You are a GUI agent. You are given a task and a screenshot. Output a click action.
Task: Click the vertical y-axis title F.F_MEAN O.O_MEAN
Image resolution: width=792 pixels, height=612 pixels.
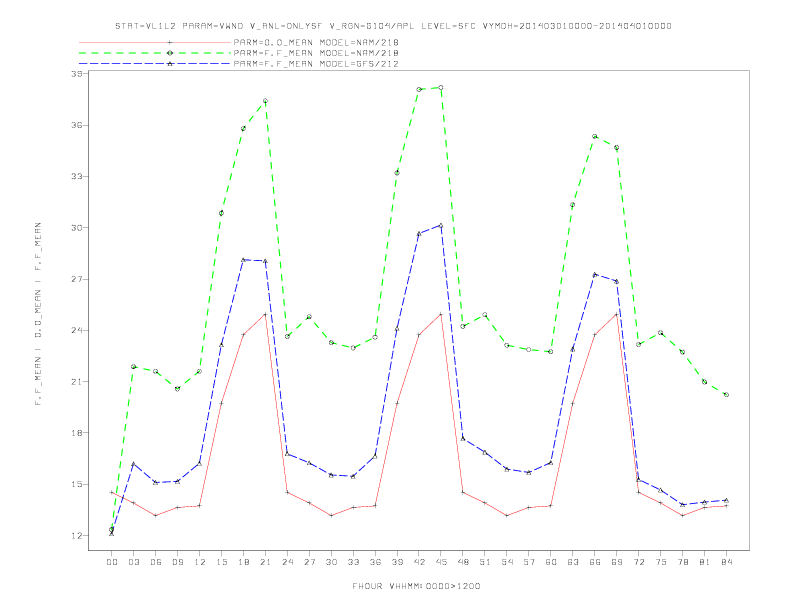point(38,314)
